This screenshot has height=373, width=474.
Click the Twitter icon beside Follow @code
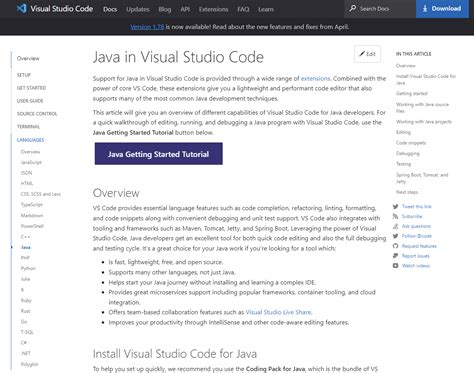coord(395,236)
